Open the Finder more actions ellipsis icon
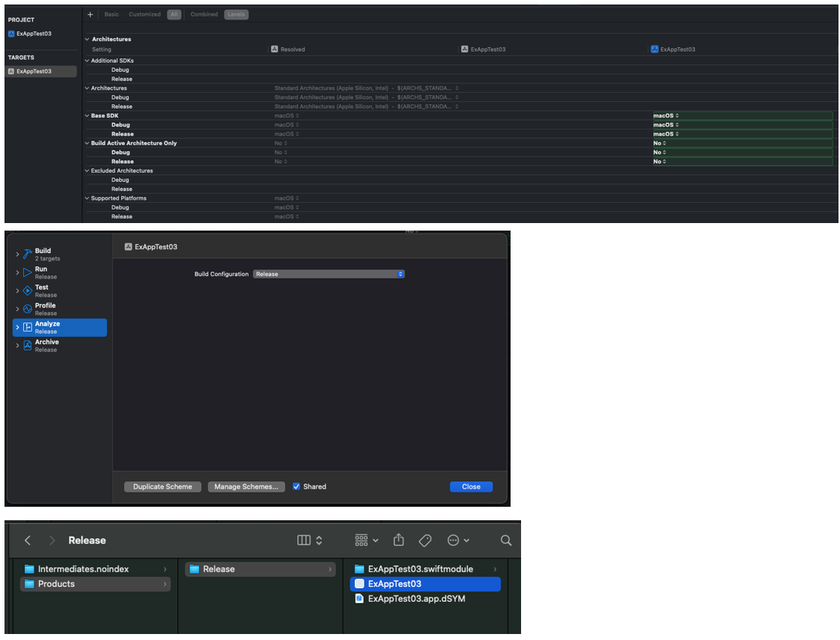The height and width of the screenshot is (640, 840). pos(457,540)
